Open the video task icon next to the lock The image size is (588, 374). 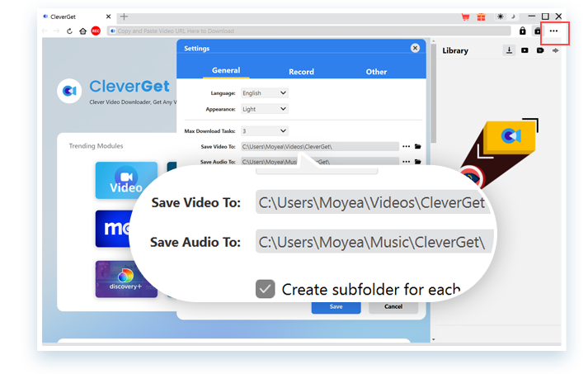pyautogui.click(x=538, y=31)
